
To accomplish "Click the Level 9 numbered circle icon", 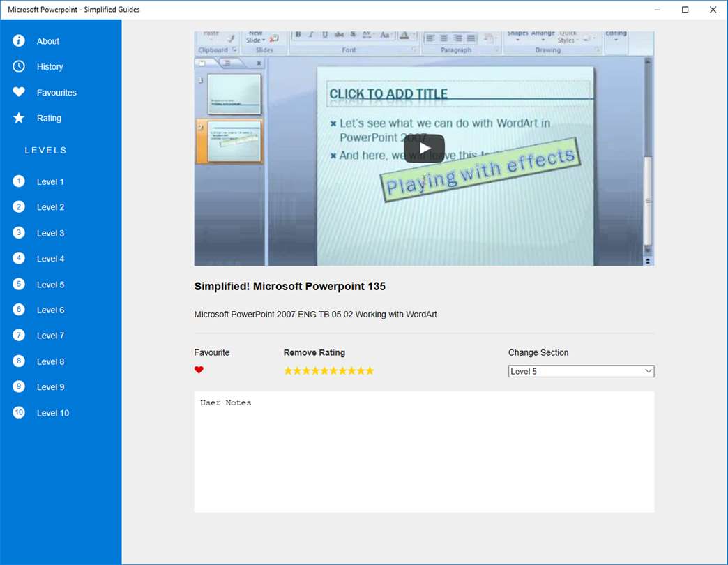I will point(19,386).
